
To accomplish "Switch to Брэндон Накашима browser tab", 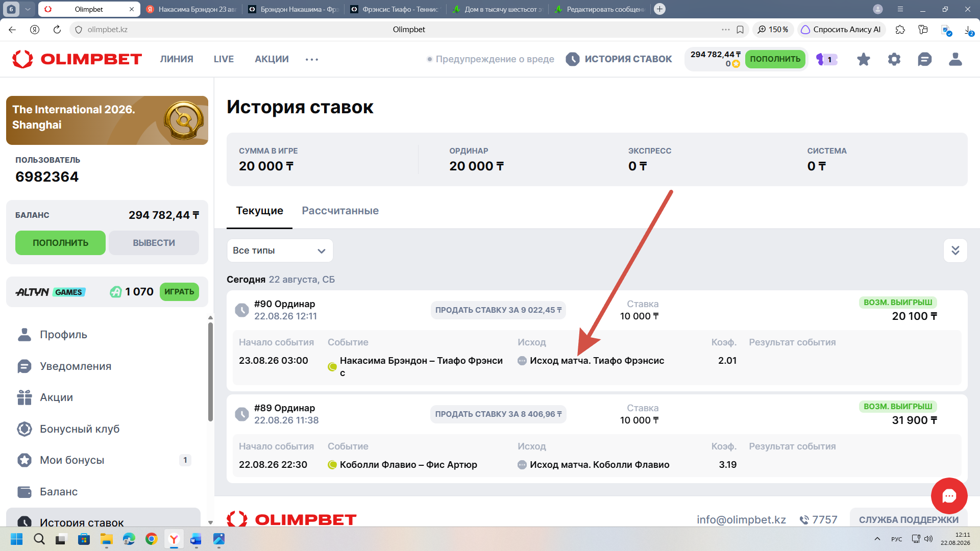I will (x=293, y=9).
